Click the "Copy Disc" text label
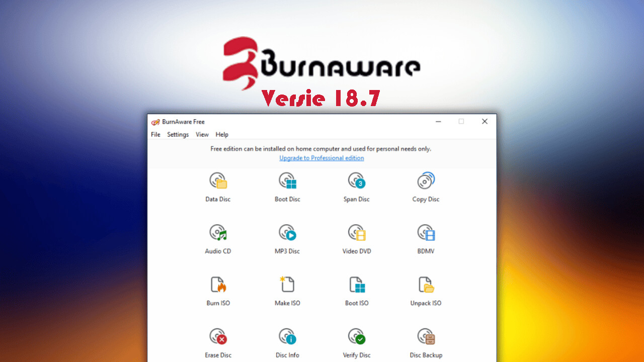644x362 pixels. [426, 200]
